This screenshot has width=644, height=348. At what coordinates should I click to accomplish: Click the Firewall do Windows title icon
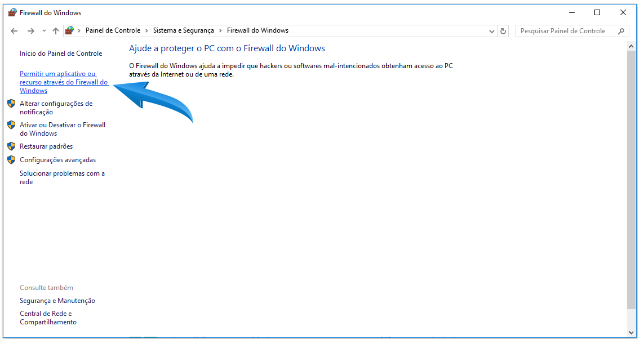click(x=12, y=13)
